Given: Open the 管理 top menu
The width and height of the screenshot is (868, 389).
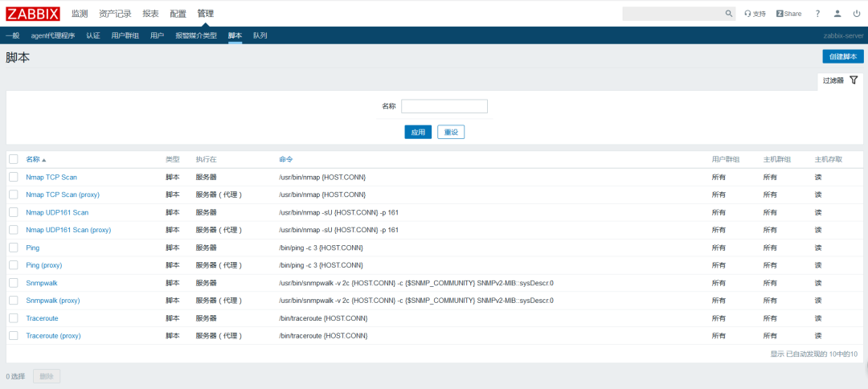Looking at the screenshot, I should (x=206, y=14).
